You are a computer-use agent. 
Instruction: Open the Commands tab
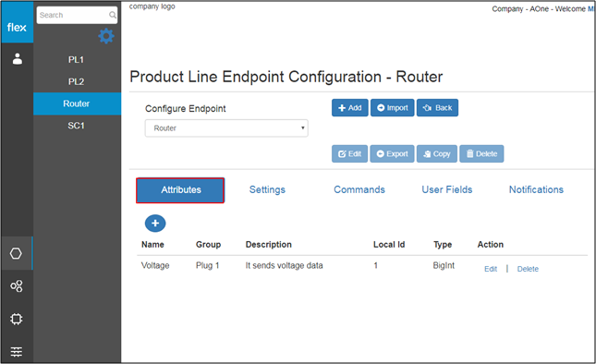pyautogui.click(x=359, y=189)
